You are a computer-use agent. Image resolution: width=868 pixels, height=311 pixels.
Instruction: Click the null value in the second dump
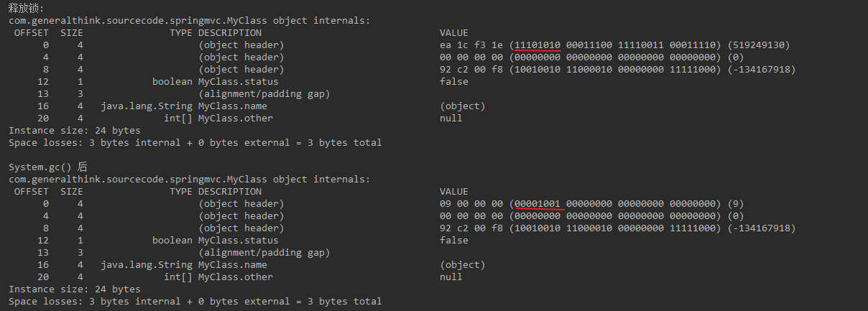(451, 277)
